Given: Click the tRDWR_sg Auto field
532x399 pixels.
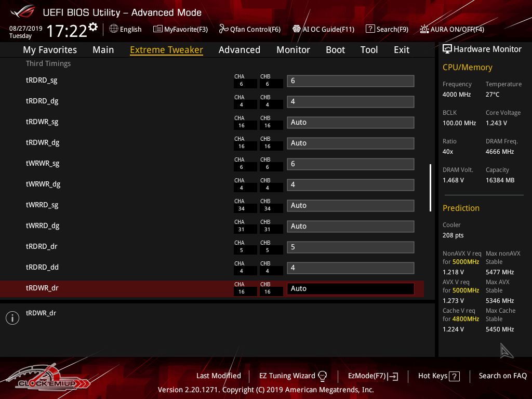Looking at the screenshot, I should point(350,123).
